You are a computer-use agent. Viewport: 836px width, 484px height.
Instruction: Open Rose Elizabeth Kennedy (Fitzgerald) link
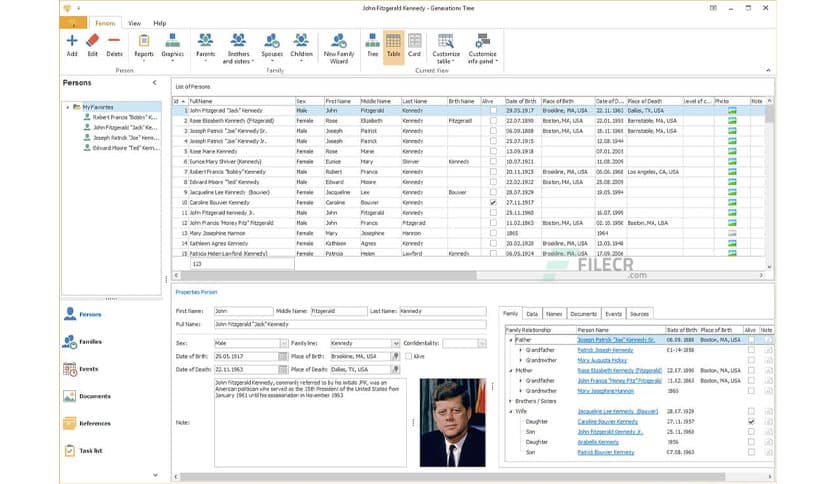pyautogui.click(x=620, y=370)
